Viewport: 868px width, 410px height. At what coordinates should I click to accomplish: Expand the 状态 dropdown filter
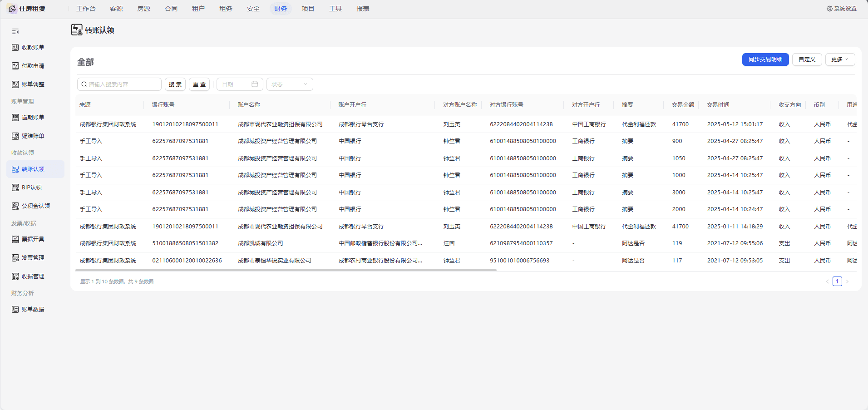point(290,84)
